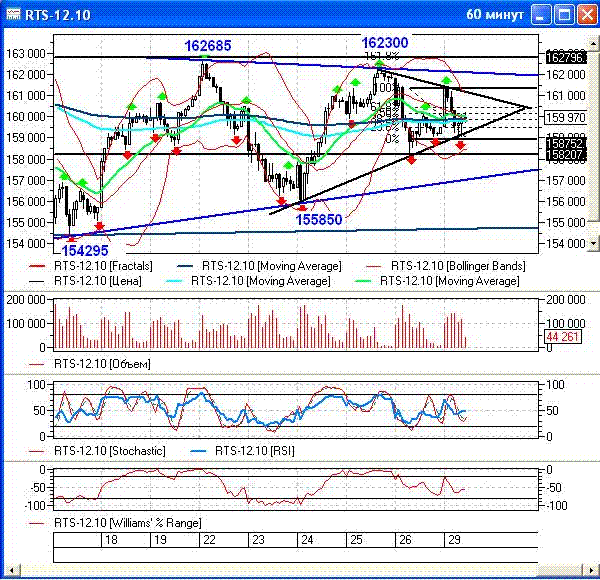
Task: Click date 29 on the time axis
Action: coord(454,540)
